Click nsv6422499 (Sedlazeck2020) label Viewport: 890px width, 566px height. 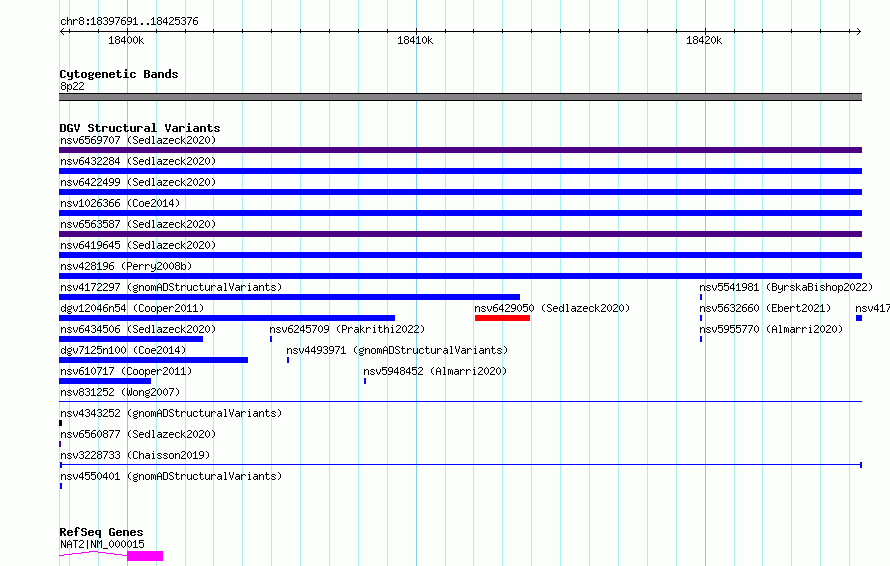click(x=138, y=182)
